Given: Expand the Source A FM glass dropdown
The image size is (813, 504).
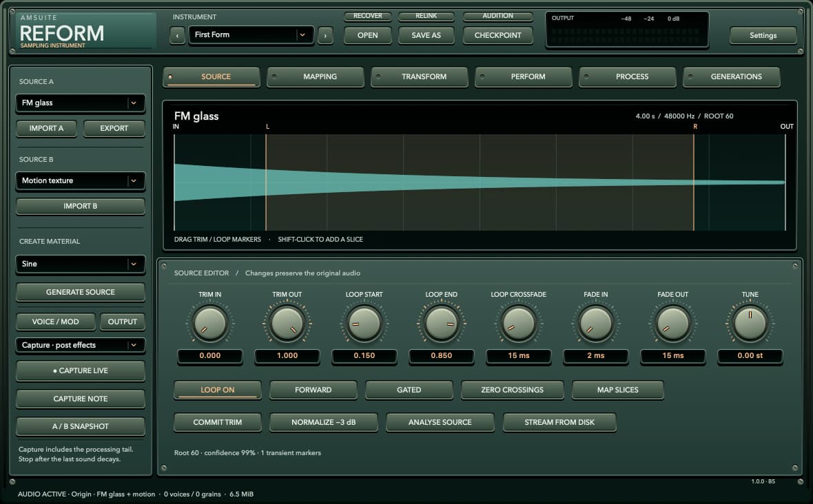Looking at the screenshot, I should pos(81,103).
